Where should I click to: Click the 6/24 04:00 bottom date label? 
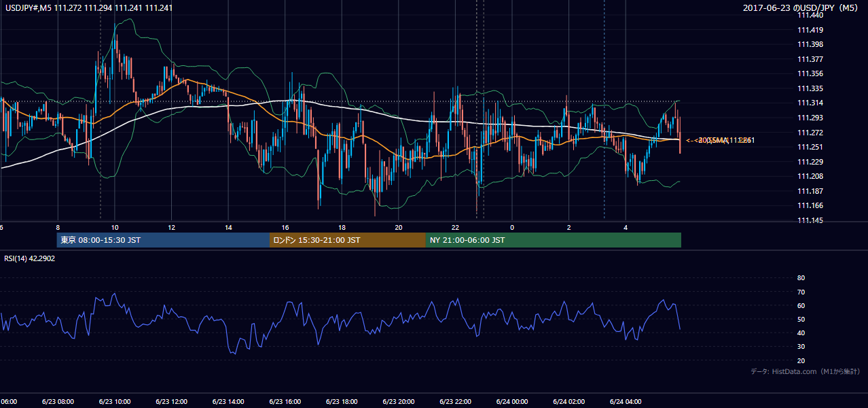point(626,401)
